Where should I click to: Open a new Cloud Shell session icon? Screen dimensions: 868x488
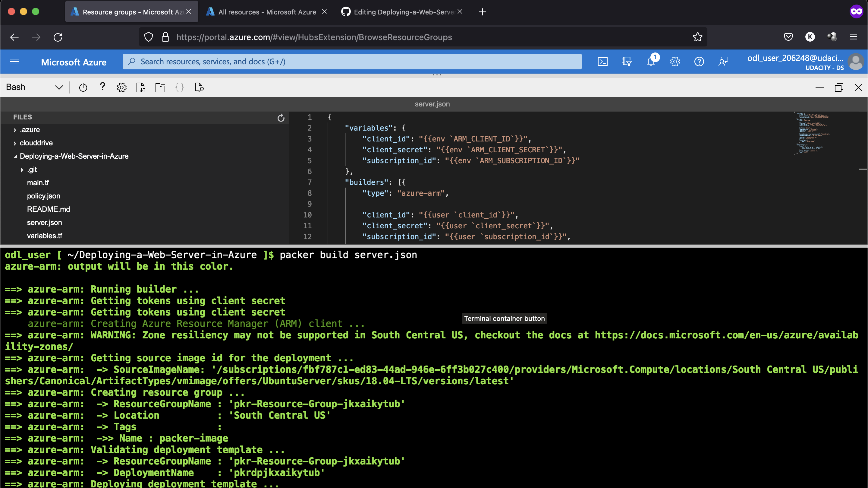[x=160, y=87]
